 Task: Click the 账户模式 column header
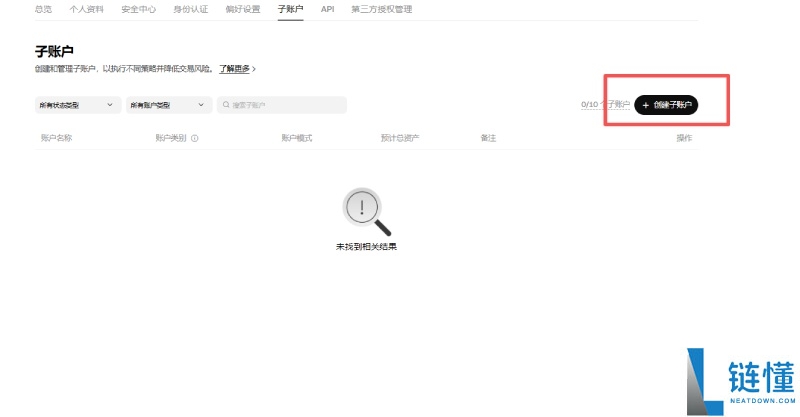[296, 138]
